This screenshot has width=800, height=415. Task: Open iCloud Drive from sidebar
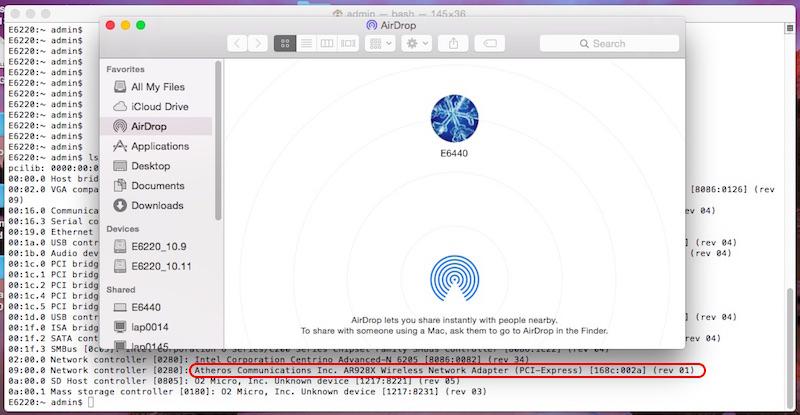click(159, 106)
